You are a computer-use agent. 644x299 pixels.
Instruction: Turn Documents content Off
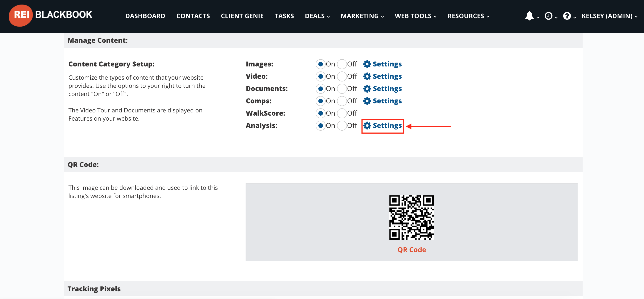click(x=342, y=89)
